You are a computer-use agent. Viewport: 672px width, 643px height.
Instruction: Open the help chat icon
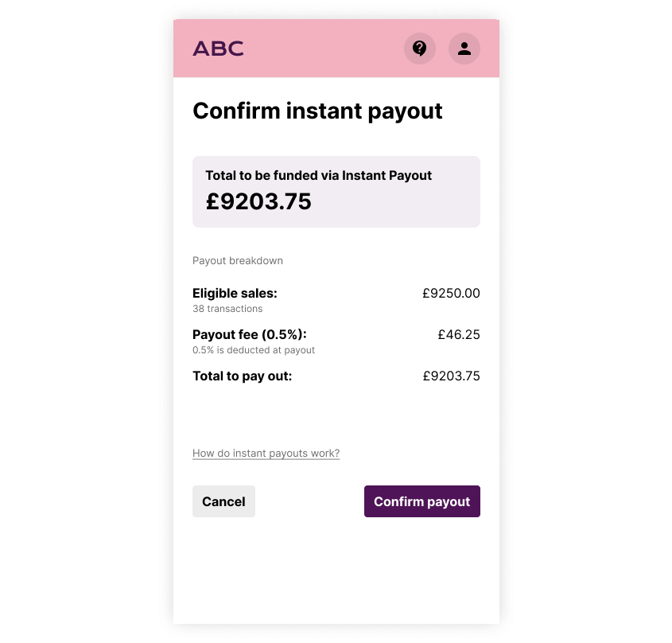pos(420,49)
